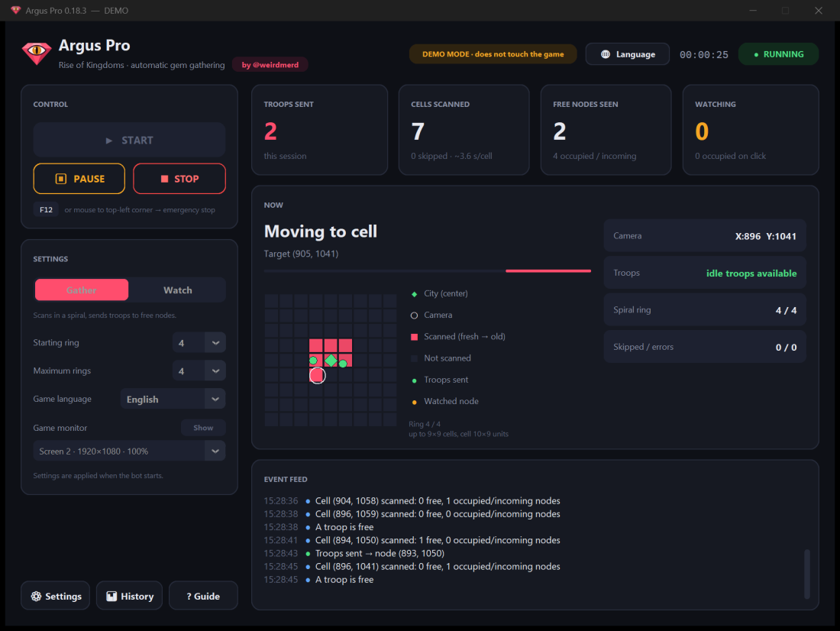Click the red Scanned legend square
This screenshot has height=631, width=840.
[x=414, y=337]
